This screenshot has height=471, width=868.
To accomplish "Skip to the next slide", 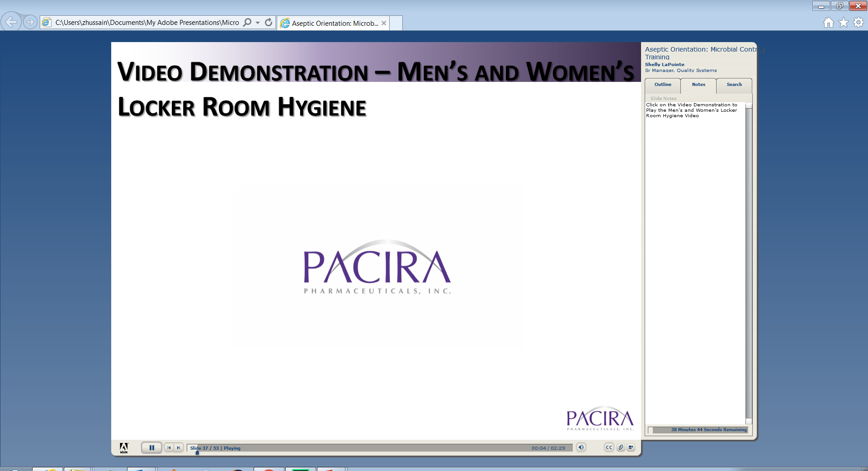I will pyautogui.click(x=179, y=448).
